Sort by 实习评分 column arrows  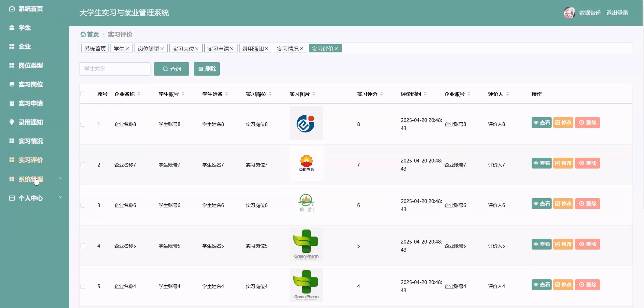[x=382, y=94]
